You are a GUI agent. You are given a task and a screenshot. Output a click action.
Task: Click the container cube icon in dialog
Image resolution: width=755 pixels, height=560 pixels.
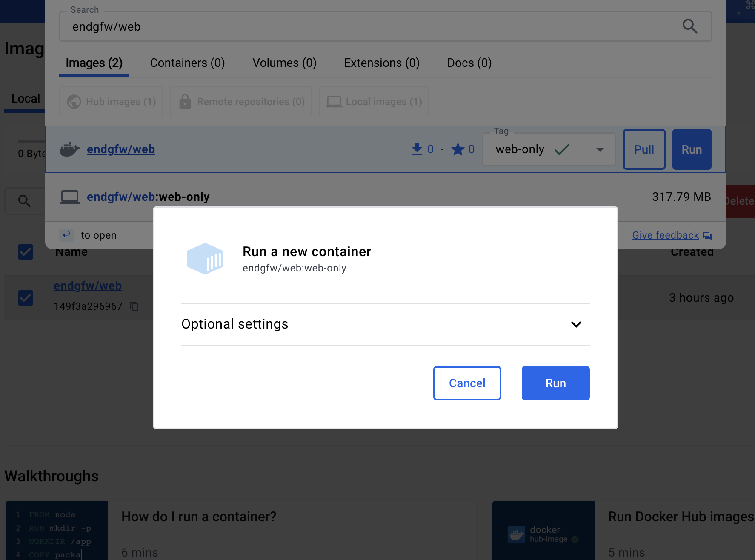(205, 259)
